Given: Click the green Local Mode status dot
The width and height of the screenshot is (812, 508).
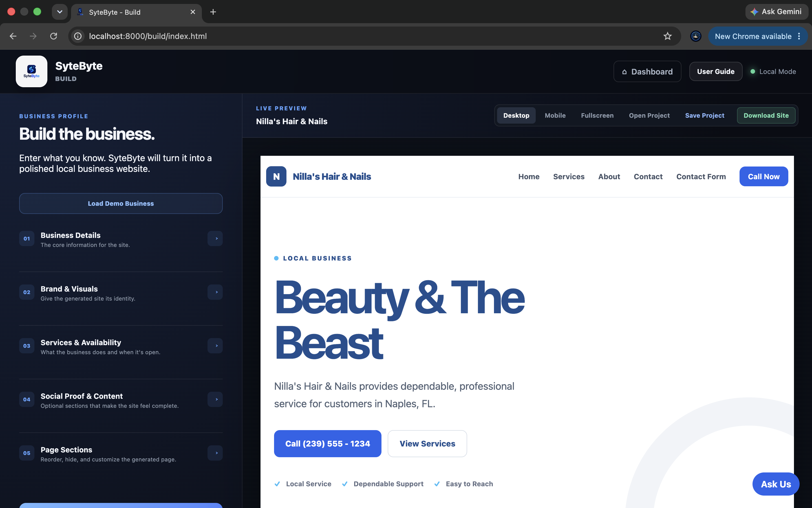Looking at the screenshot, I should pos(753,72).
